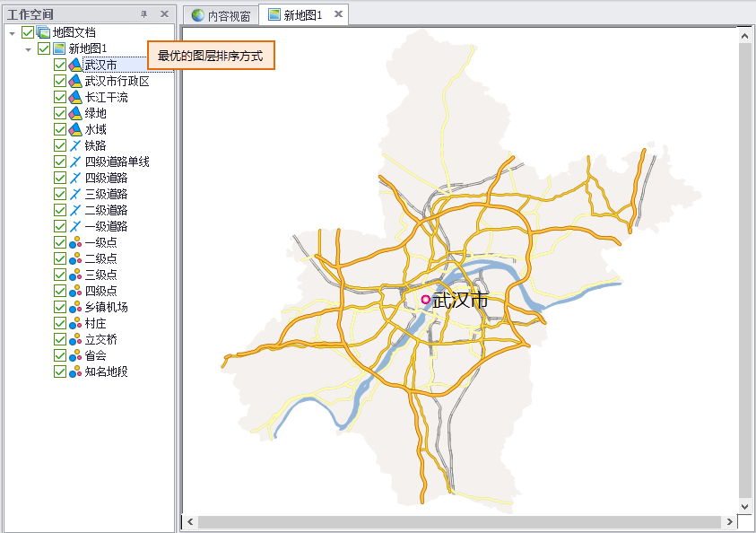This screenshot has height=533, width=756.
Task: Click the line layer icon beside 铁路
Action: (75, 145)
